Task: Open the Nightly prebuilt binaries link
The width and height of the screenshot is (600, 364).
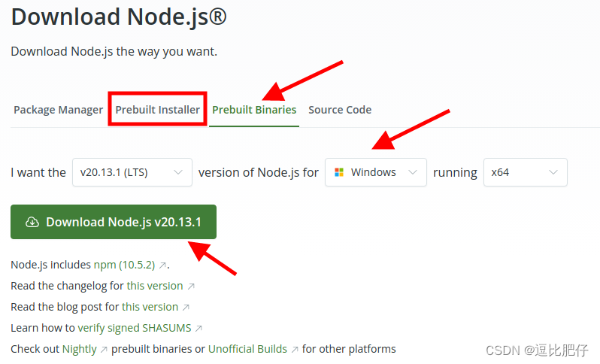Action: tap(80, 349)
